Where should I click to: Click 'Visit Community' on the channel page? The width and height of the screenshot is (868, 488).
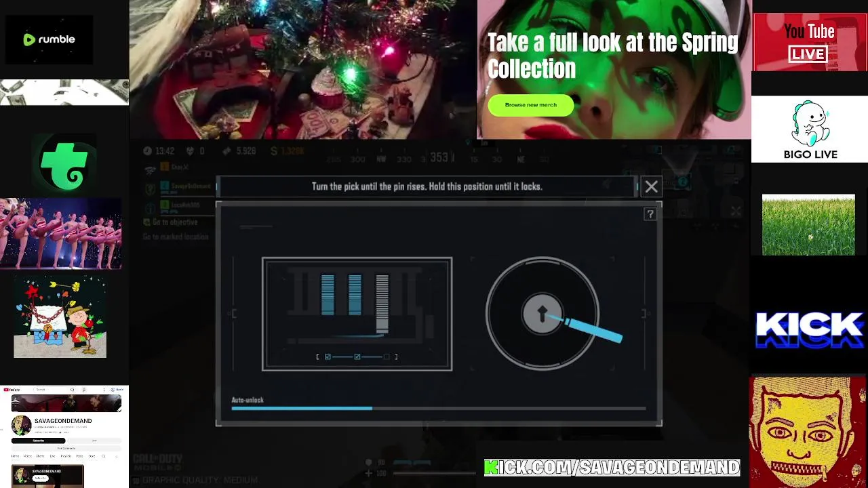pos(66,449)
